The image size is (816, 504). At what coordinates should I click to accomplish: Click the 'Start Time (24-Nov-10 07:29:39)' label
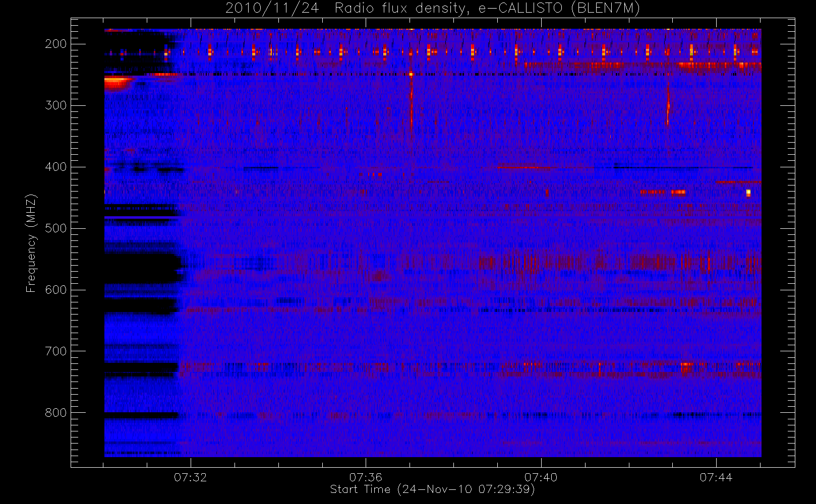click(432, 489)
